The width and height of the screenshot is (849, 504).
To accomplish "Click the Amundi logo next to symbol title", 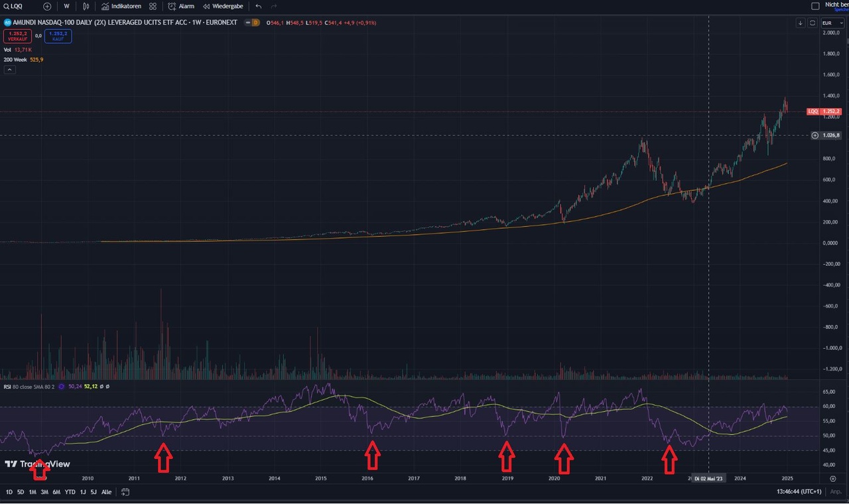I will 7,23.
